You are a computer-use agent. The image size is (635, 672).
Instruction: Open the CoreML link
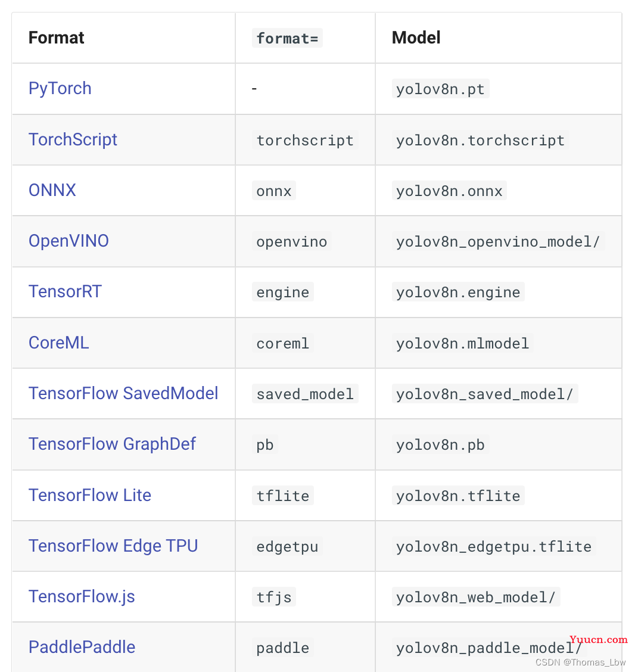point(59,343)
